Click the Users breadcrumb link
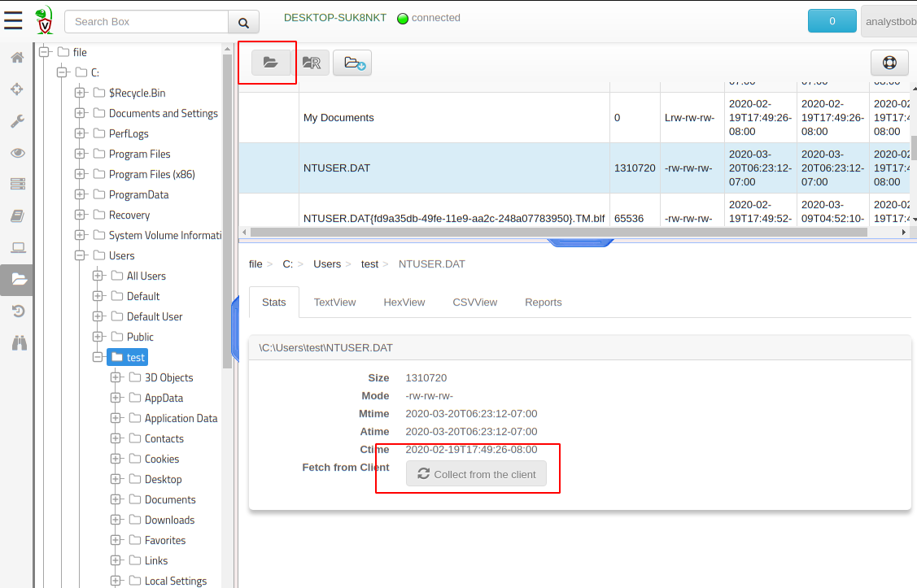Screen dimensions: 917x588 click(x=327, y=264)
